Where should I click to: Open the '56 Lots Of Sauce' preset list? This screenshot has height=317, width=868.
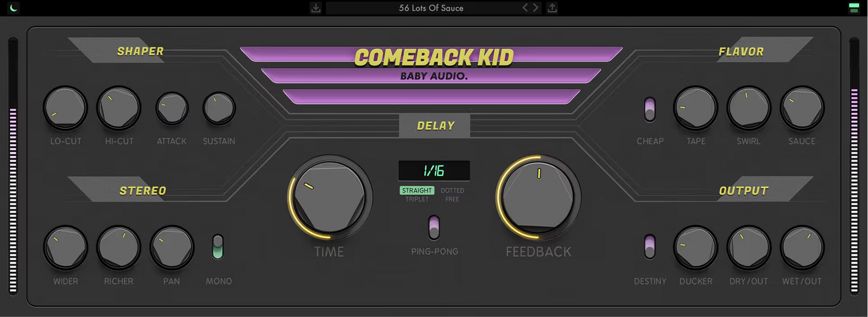[431, 8]
